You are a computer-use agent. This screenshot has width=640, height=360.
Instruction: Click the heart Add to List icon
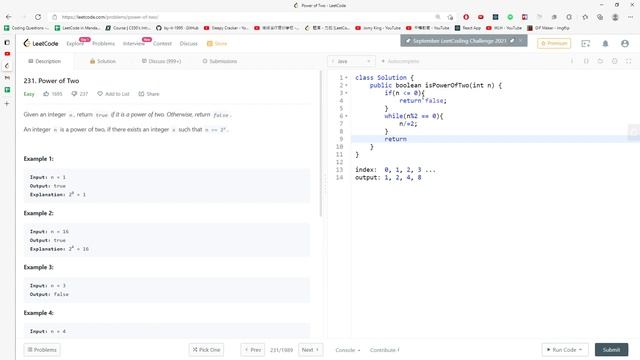pyautogui.click(x=100, y=94)
